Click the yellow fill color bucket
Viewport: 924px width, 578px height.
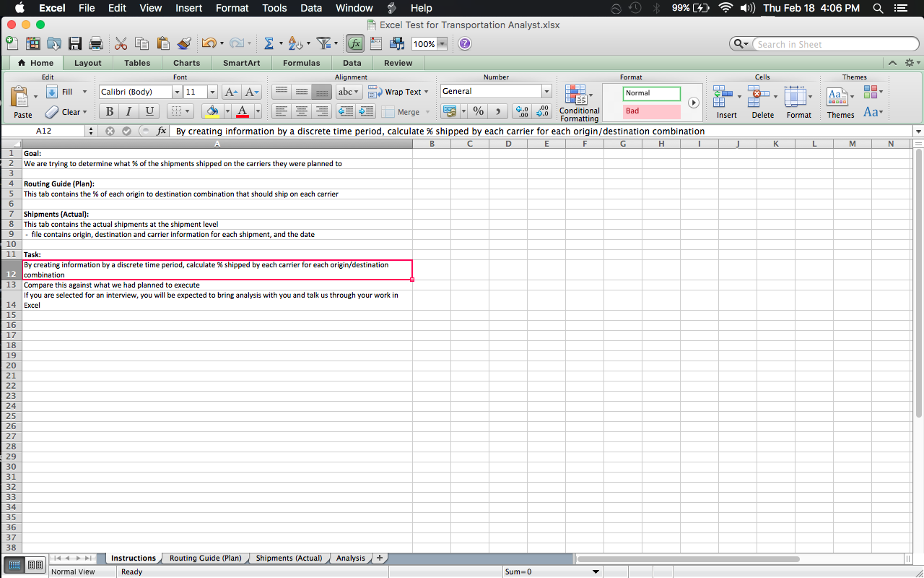[x=212, y=111]
